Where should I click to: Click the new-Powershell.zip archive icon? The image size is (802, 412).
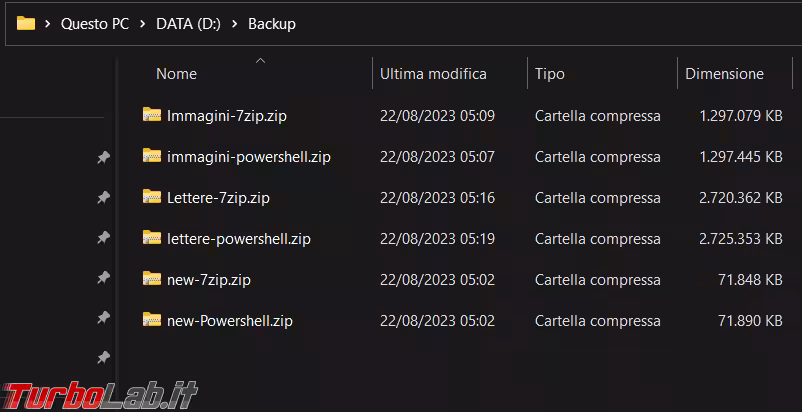coord(152,320)
